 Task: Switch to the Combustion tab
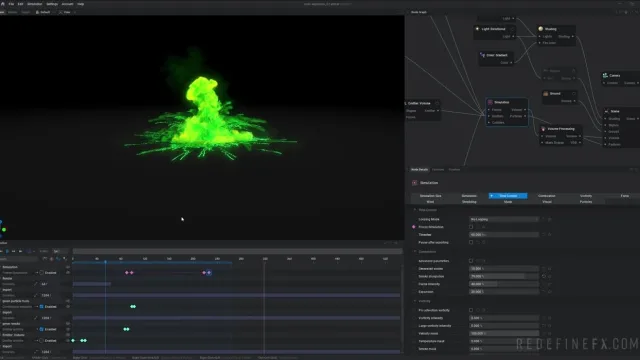(x=547, y=196)
